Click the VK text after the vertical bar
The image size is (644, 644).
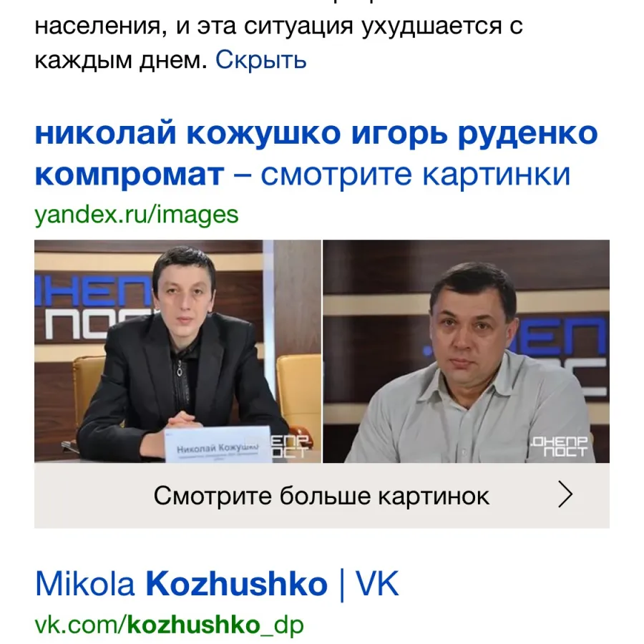pyautogui.click(x=377, y=584)
